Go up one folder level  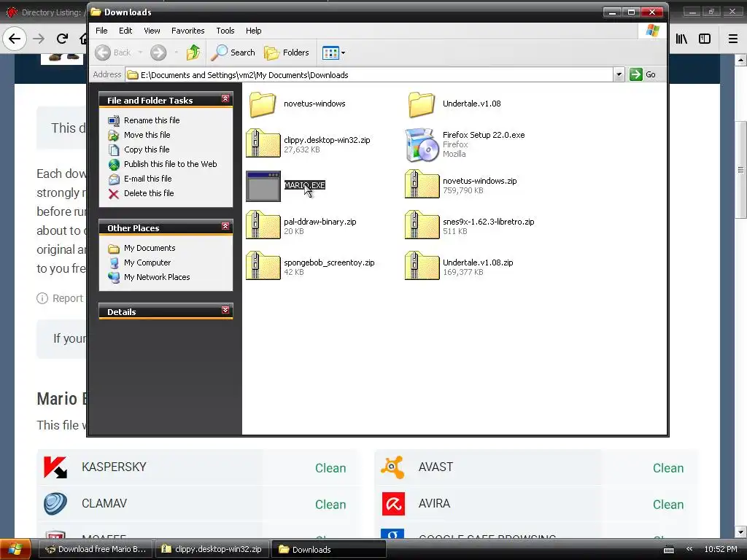[193, 52]
